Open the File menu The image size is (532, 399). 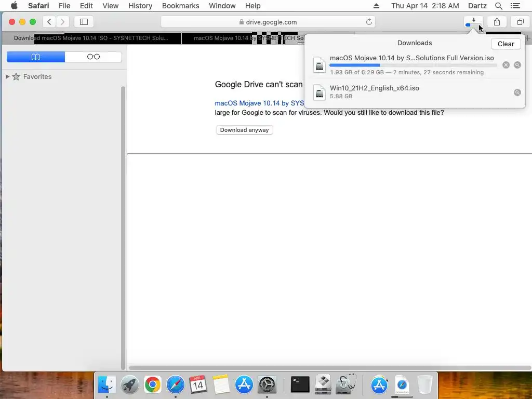coord(64,6)
